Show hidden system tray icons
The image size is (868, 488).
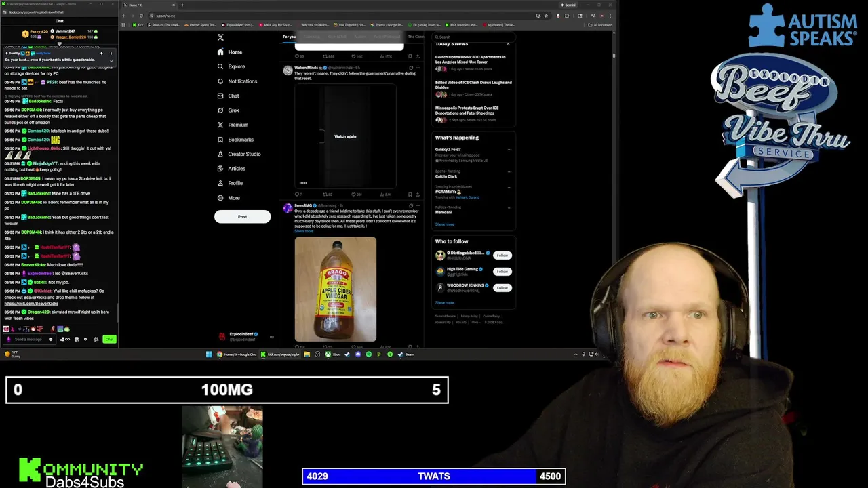click(x=576, y=354)
